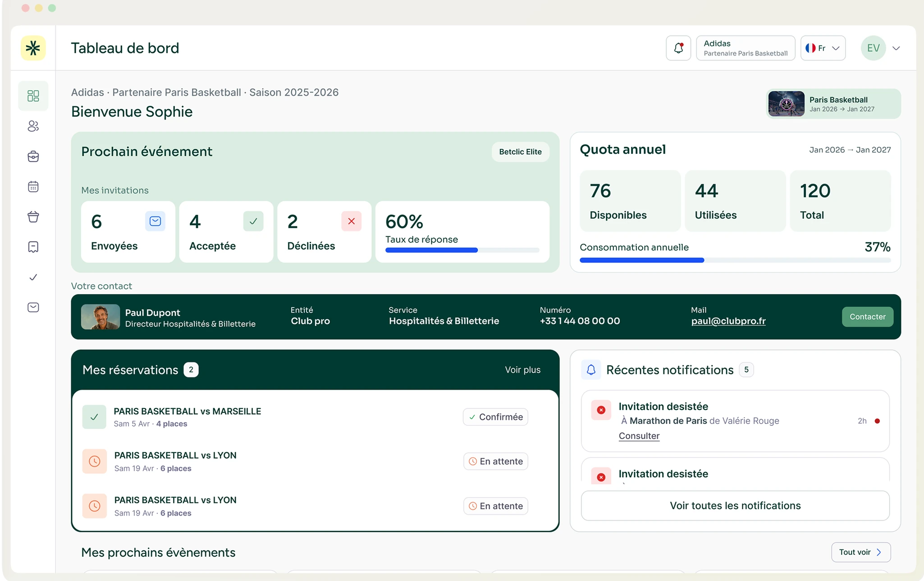Open PARIS BASKETBALL vs MARSEILLE reservation
Viewport: 924px width, 581px height.
[188, 411]
